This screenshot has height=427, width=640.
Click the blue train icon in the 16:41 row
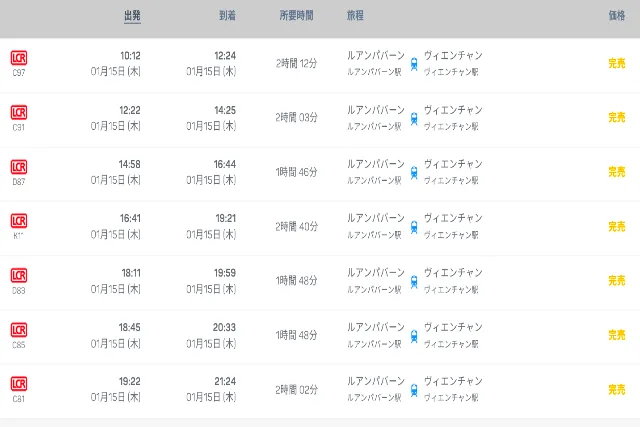pos(414,227)
